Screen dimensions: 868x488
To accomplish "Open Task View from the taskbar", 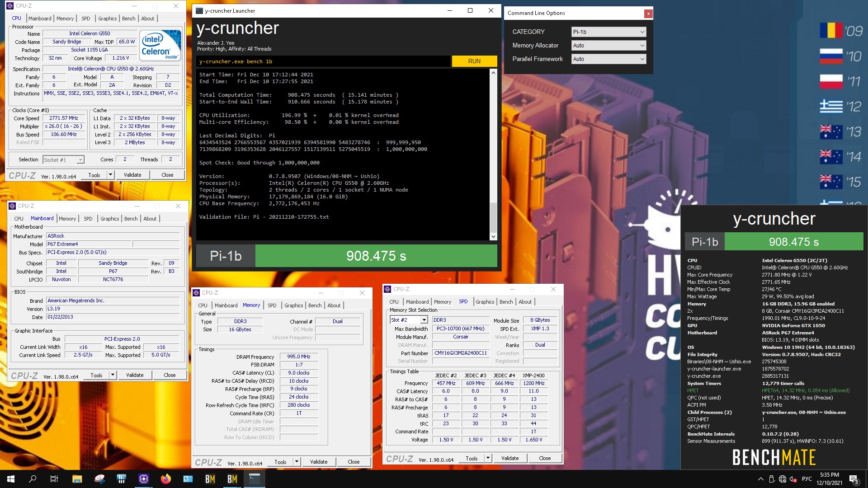I will 54,479.
